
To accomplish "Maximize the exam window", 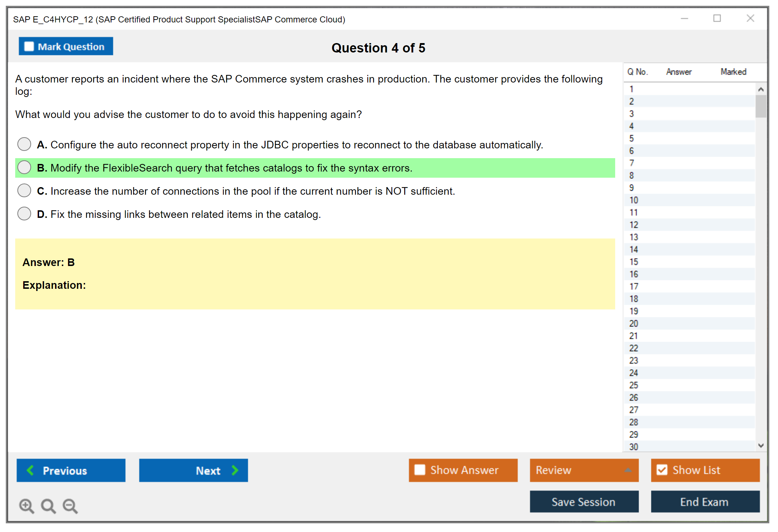I will pos(717,18).
